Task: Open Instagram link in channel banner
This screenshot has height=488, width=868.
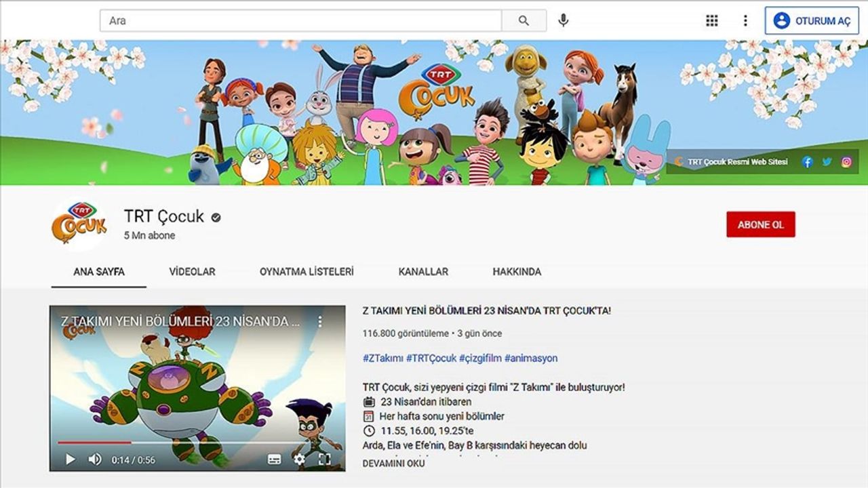Action: pyautogui.click(x=846, y=162)
